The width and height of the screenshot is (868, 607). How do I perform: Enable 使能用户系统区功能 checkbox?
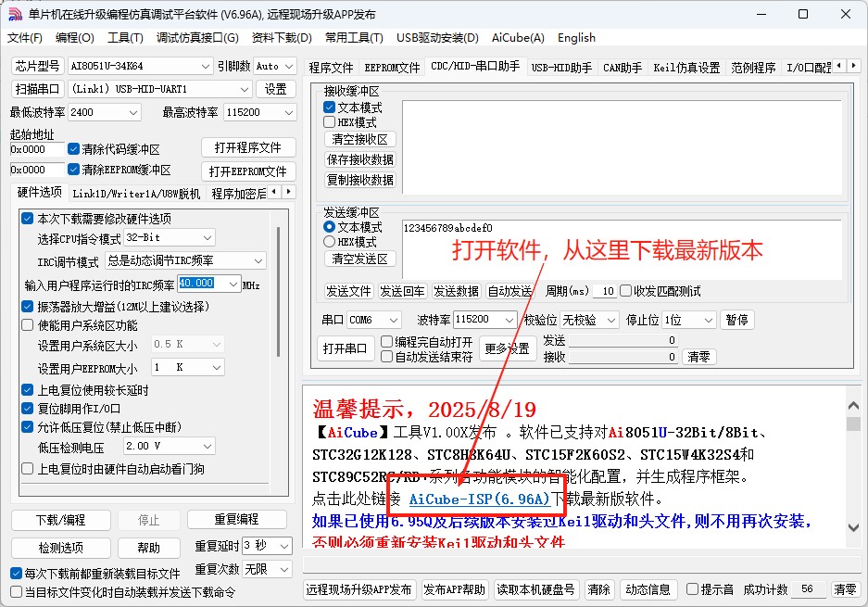click(28, 325)
